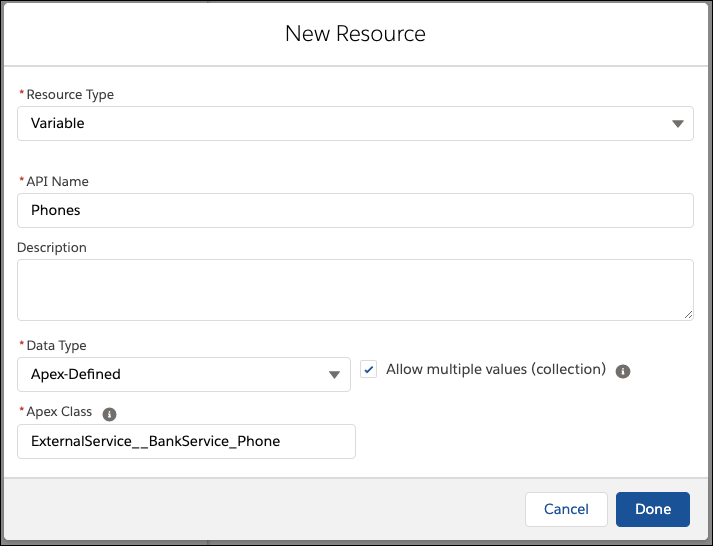Screen dimensions: 713x546
Task: Click the Apex Class label text
Action: [59, 412]
